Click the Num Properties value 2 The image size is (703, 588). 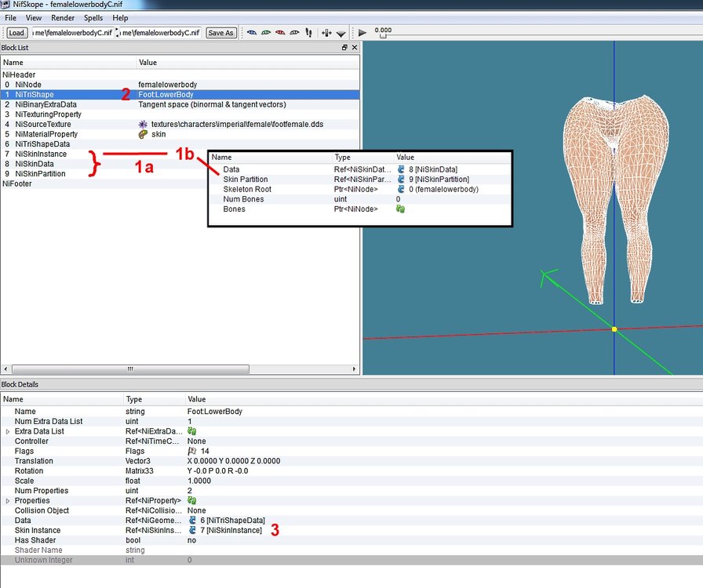click(190, 491)
